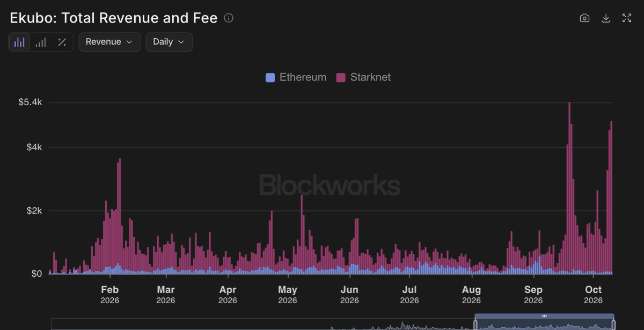644x330 pixels.
Task: Click the tallest bar in late September
Action: coord(569,188)
